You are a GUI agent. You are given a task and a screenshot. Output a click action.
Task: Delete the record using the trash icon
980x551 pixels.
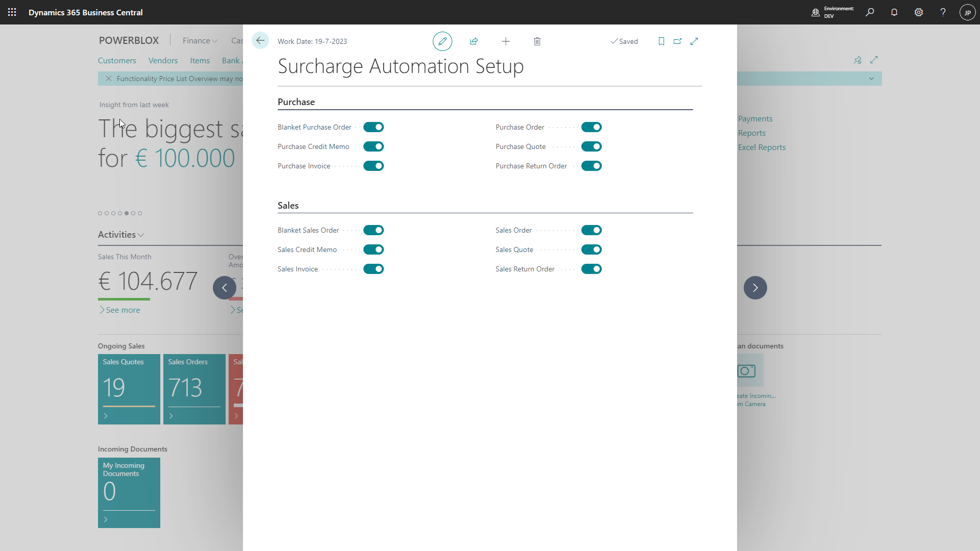pos(537,41)
